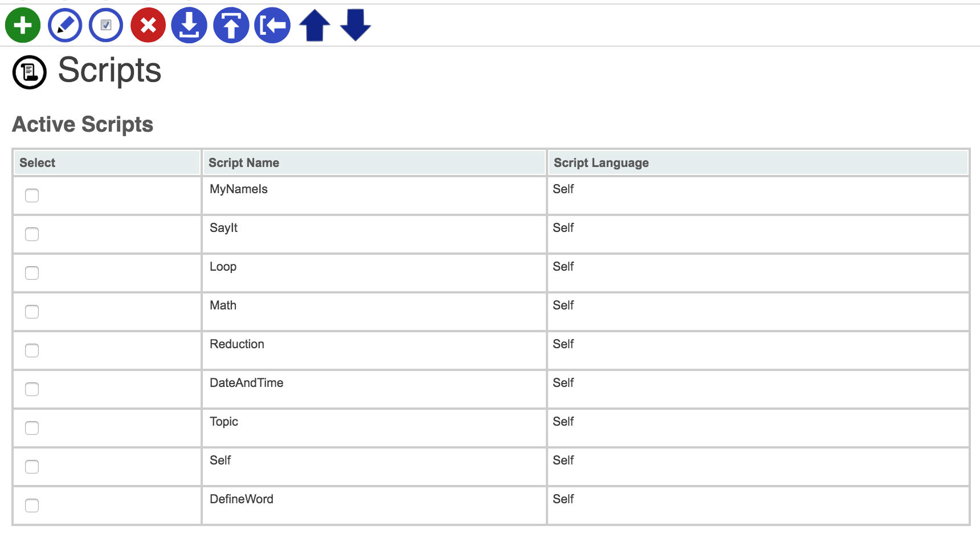Click the select all checkbox icon
The width and height of the screenshot is (980, 538).
[106, 26]
